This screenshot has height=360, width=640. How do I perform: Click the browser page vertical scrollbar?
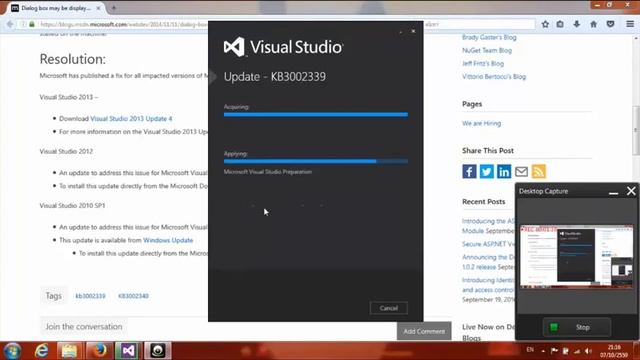click(636, 131)
